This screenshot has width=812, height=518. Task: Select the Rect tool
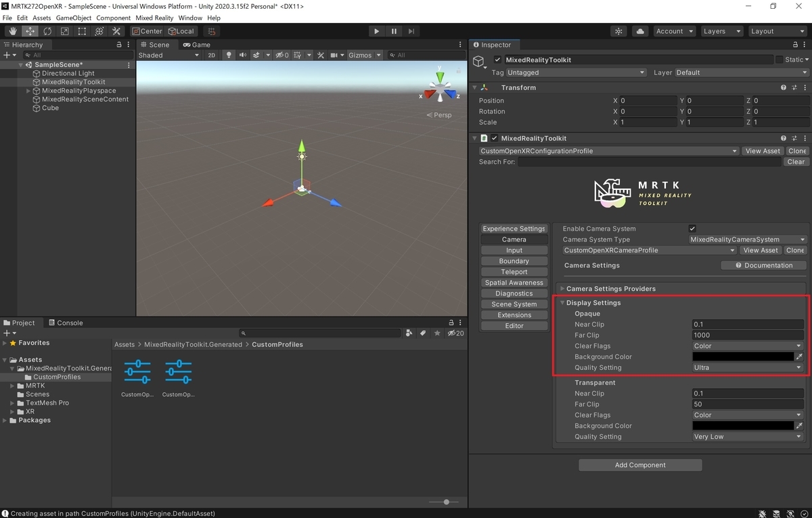(x=82, y=31)
